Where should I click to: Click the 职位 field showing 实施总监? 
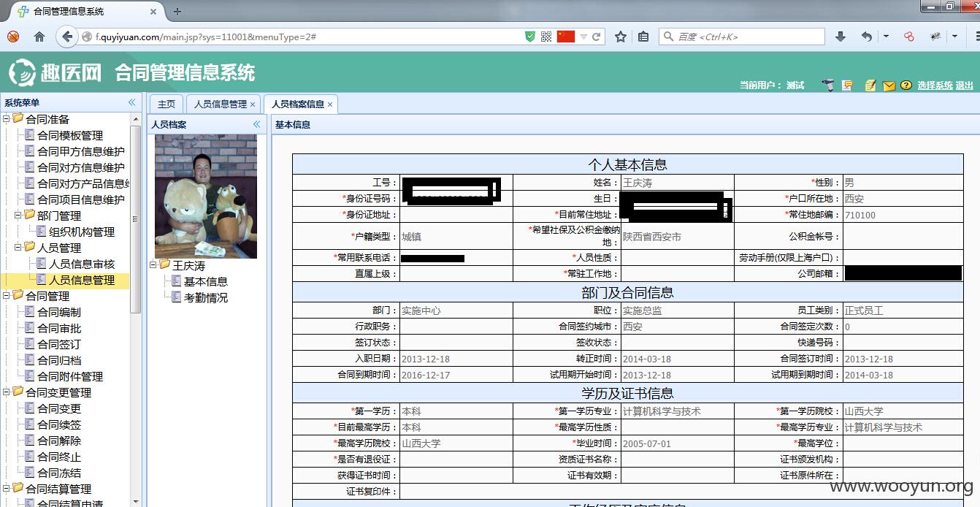point(677,310)
